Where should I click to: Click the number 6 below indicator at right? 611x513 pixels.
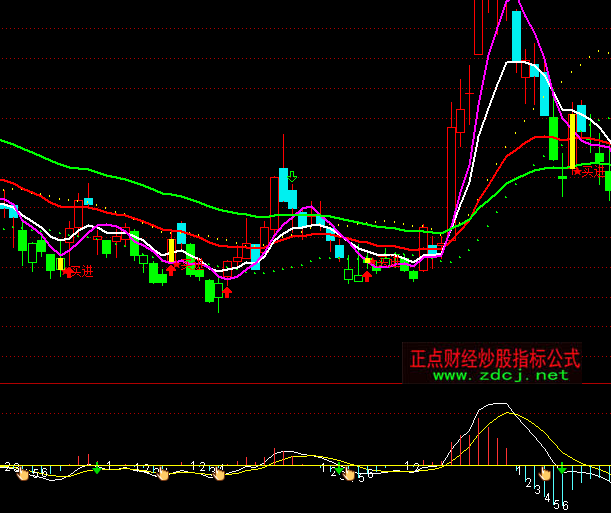click(x=565, y=506)
